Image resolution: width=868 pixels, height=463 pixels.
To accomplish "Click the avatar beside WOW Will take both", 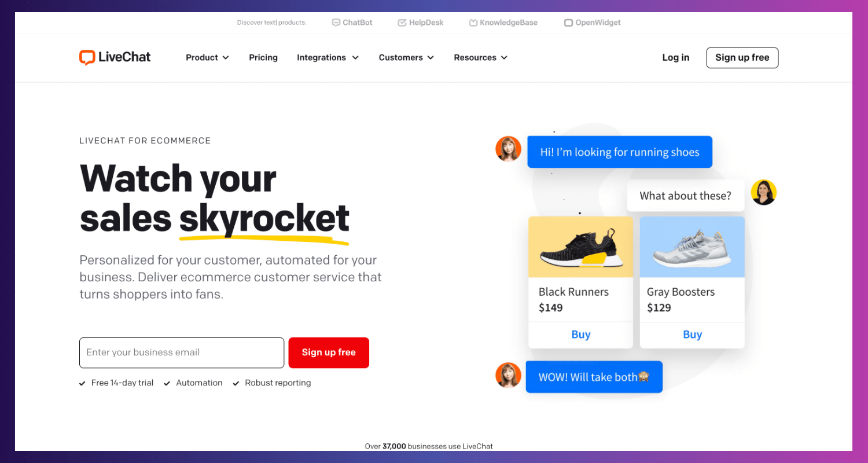I will (509, 375).
